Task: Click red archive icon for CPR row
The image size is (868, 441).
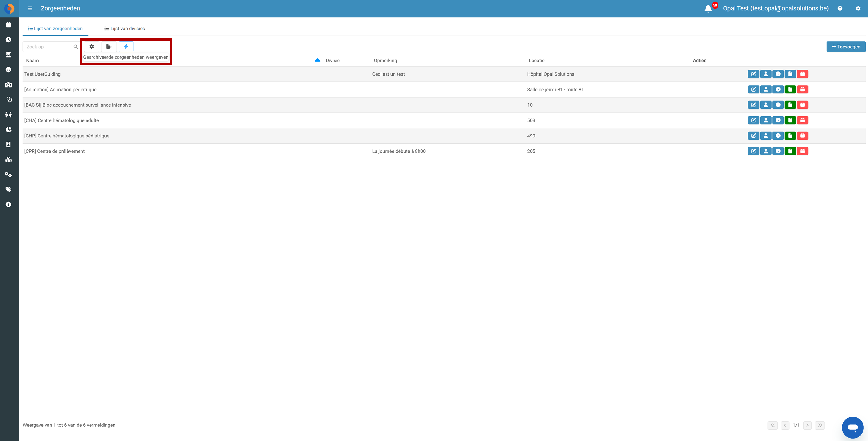Action: 802,151
